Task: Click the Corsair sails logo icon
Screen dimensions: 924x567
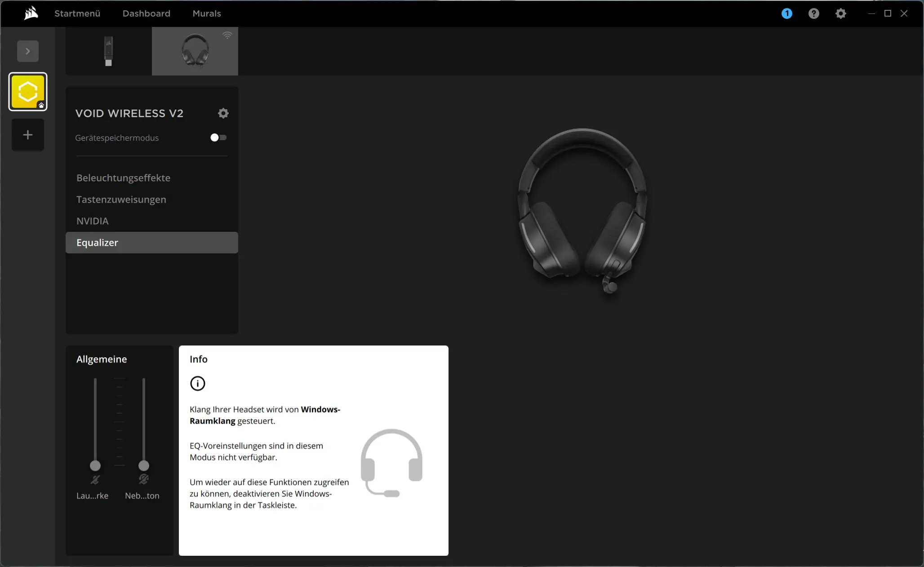Action: click(x=31, y=13)
